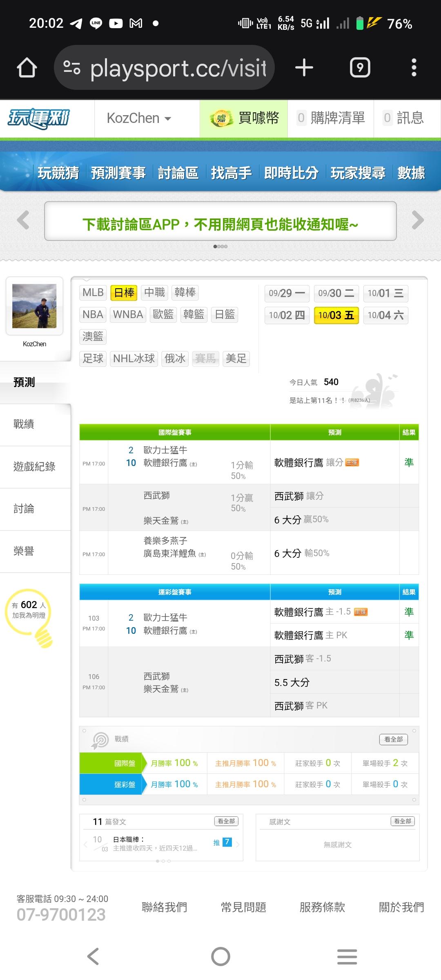
Task: Open 榮譽 sidebar tab
Action: pos(36,551)
